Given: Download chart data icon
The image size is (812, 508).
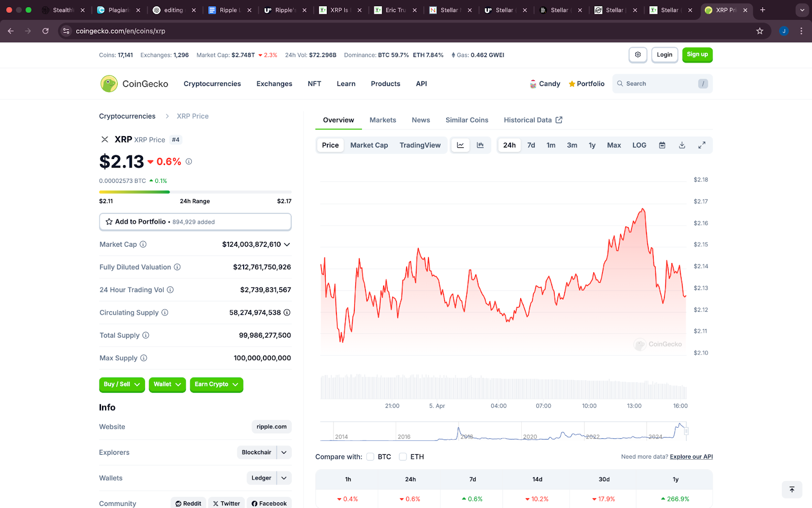Looking at the screenshot, I should click(682, 145).
